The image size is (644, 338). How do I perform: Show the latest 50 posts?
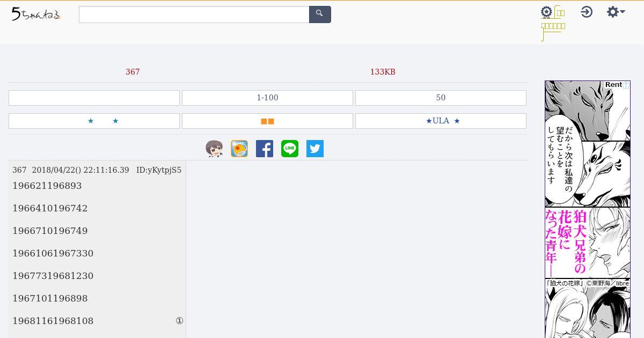tap(441, 98)
